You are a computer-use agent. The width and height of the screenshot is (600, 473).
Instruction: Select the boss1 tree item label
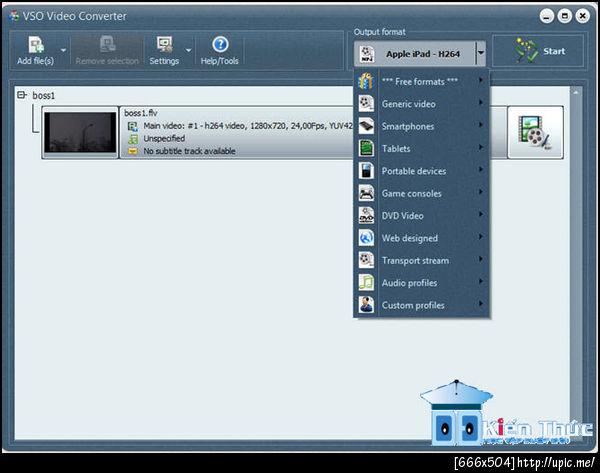[44, 96]
